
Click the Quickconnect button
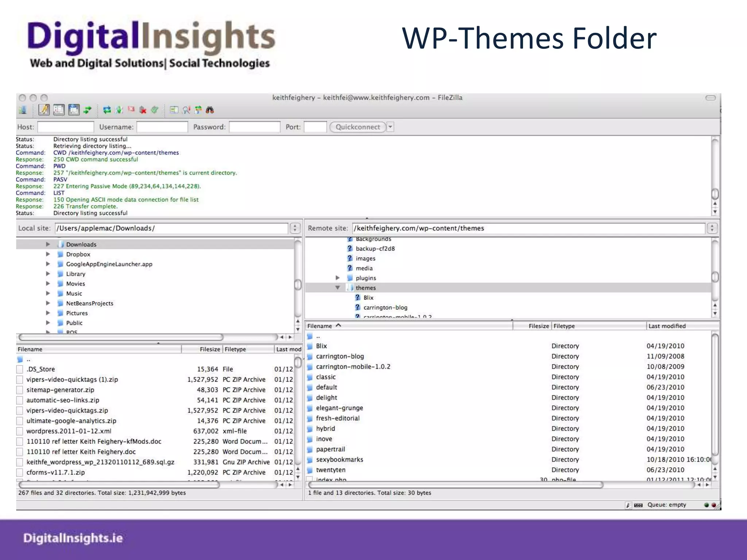pyautogui.click(x=357, y=127)
